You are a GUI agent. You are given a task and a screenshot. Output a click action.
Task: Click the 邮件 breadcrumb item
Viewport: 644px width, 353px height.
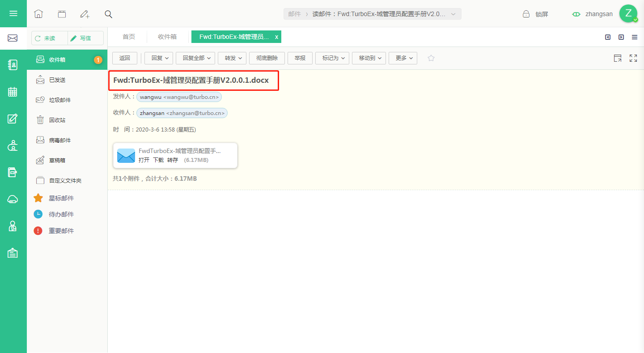(x=295, y=14)
